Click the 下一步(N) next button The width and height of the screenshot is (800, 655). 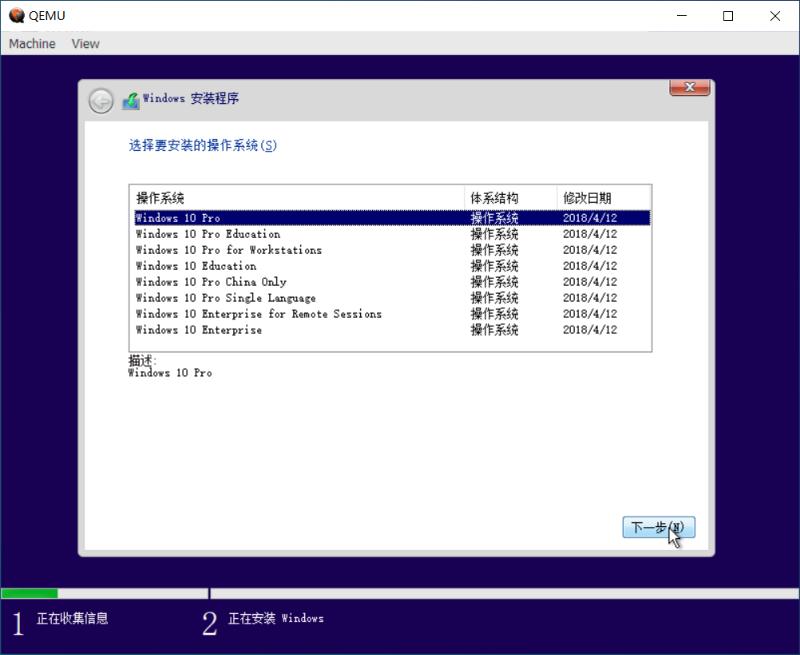(659, 526)
